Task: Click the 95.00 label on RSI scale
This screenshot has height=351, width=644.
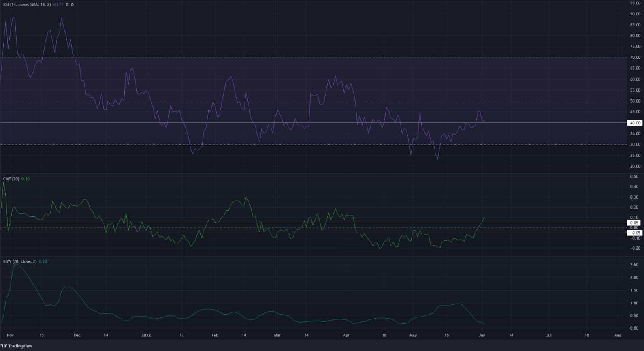Action: click(635, 3)
